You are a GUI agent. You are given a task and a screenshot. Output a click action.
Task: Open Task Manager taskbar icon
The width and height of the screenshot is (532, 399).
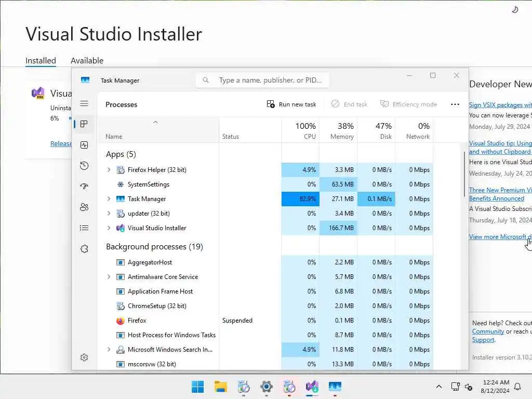point(335,387)
